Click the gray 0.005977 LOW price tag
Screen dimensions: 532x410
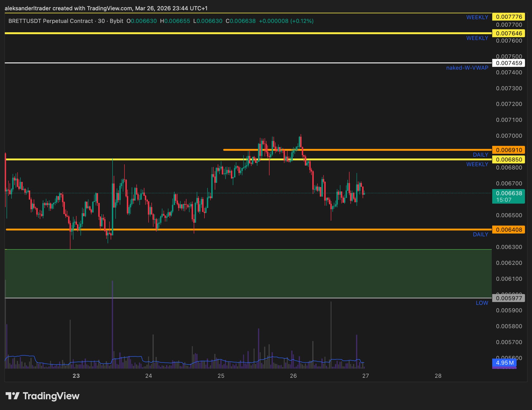pyautogui.click(x=508, y=298)
